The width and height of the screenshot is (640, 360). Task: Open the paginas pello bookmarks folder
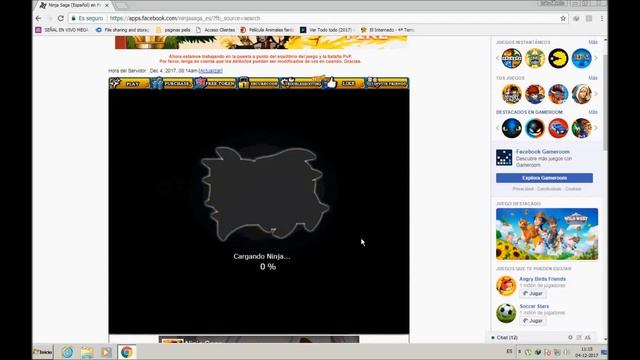coord(173,30)
